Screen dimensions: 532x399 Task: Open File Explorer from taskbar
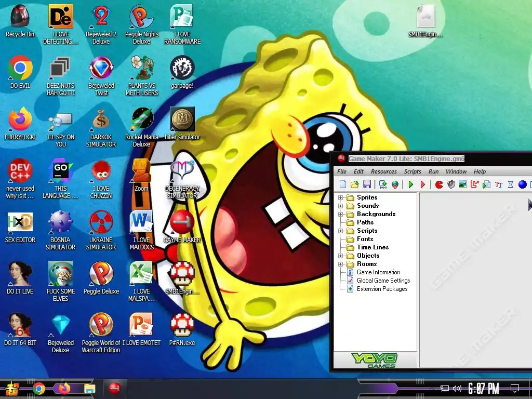[89, 389]
